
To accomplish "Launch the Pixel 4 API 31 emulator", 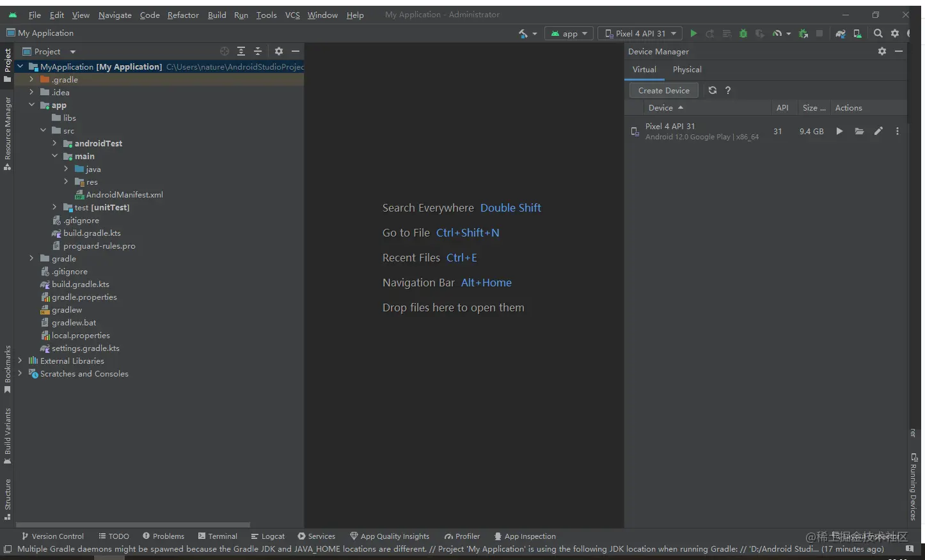I will coord(839,131).
